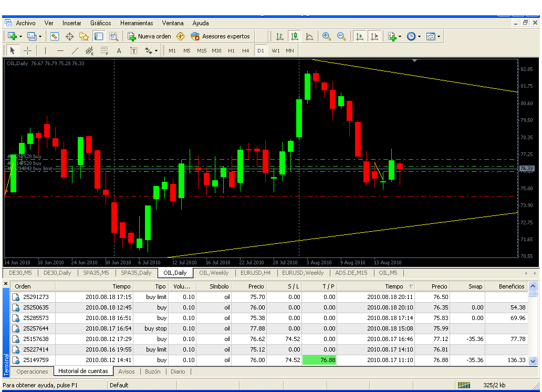Image resolution: width=542 pixels, height=392 pixels.
Task: Click terminal scrollbar down arrow
Action: click(x=533, y=361)
